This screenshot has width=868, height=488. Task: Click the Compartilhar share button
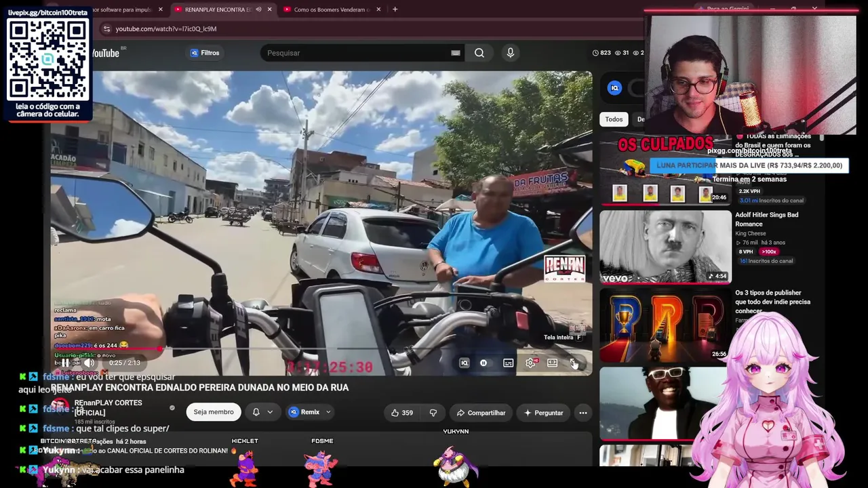pyautogui.click(x=481, y=413)
